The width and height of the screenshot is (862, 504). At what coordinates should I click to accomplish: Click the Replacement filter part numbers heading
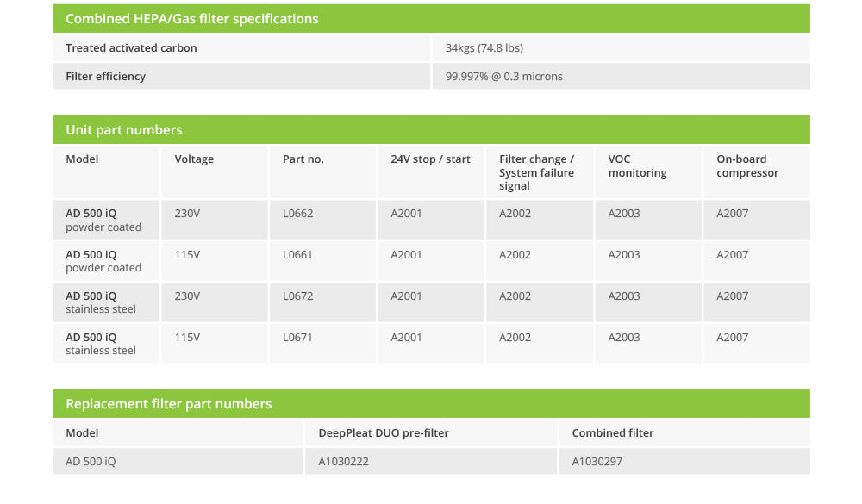tap(168, 404)
